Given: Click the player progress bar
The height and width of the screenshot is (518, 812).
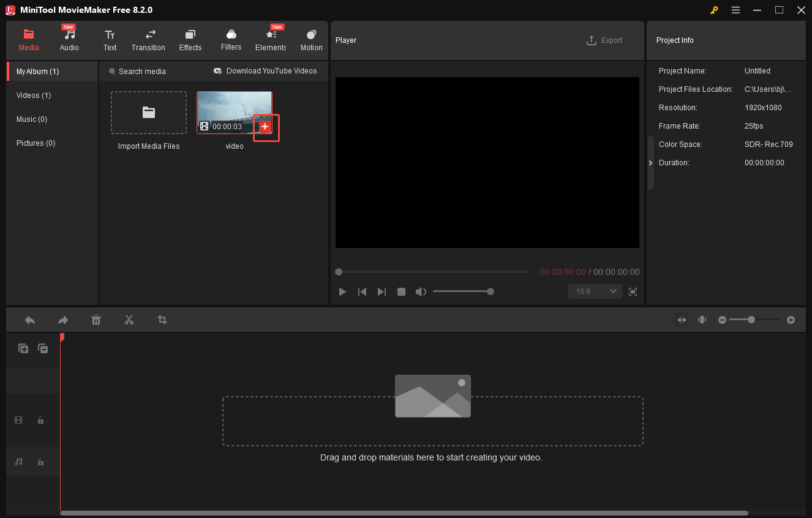Looking at the screenshot, I should coord(432,272).
